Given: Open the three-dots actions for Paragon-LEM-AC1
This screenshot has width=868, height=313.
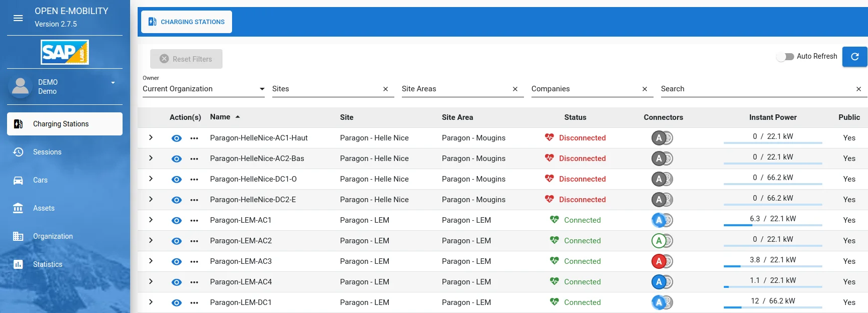Looking at the screenshot, I should [x=194, y=221].
